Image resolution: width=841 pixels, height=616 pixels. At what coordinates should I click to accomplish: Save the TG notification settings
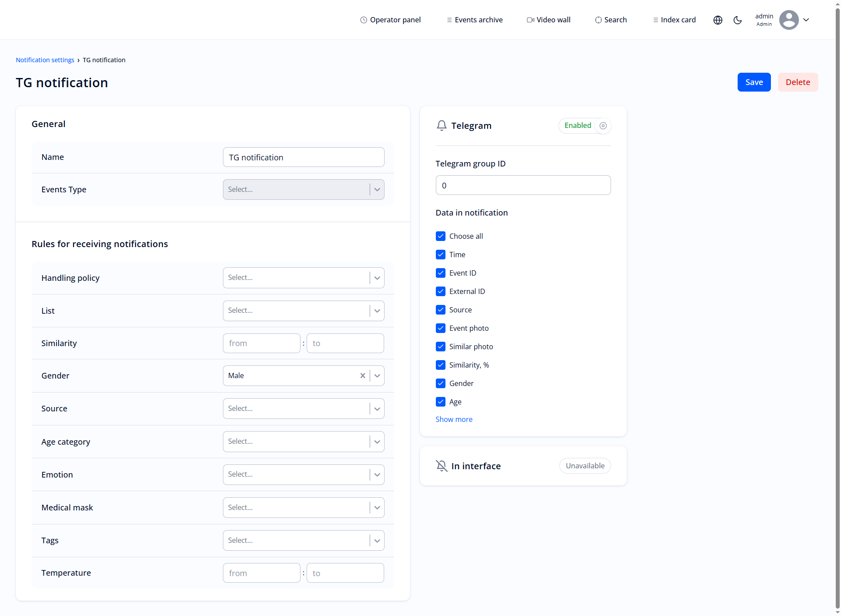point(753,82)
